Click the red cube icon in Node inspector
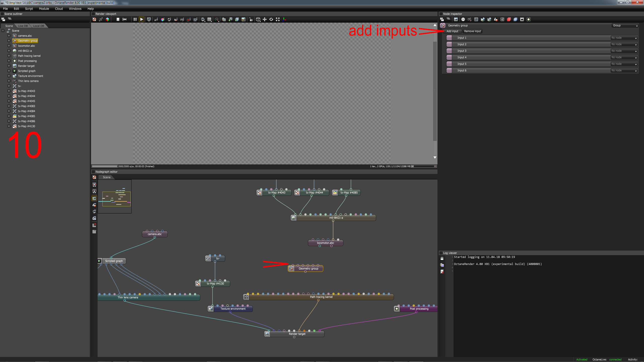The height and width of the screenshot is (362, 644). [509, 19]
